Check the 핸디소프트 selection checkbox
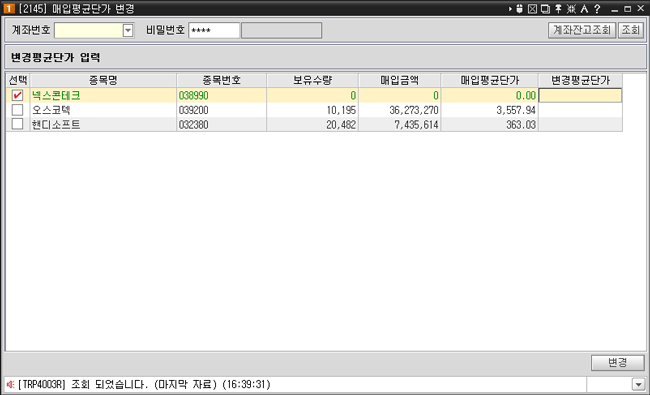This screenshot has height=395, width=650. (17, 124)
